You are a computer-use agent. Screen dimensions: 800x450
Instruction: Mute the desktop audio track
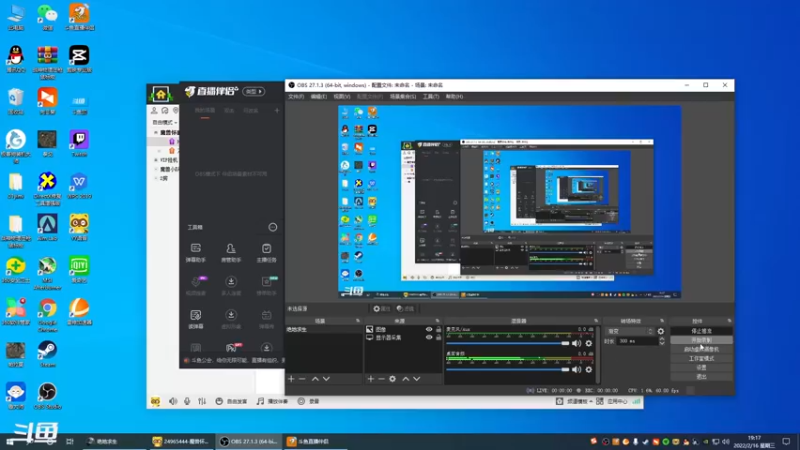pyautogui.click(x=577, y=369)
